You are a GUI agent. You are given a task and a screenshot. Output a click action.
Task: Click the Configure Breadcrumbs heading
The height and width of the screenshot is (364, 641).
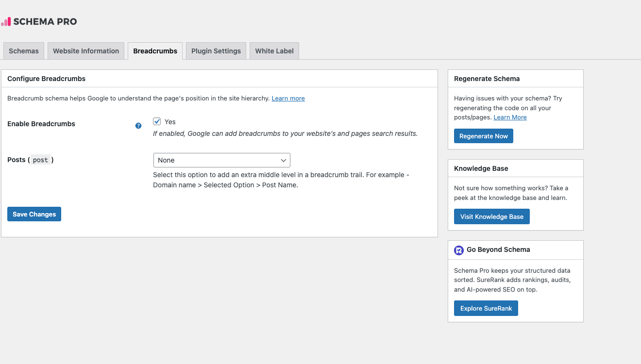[x=47, y=79]
